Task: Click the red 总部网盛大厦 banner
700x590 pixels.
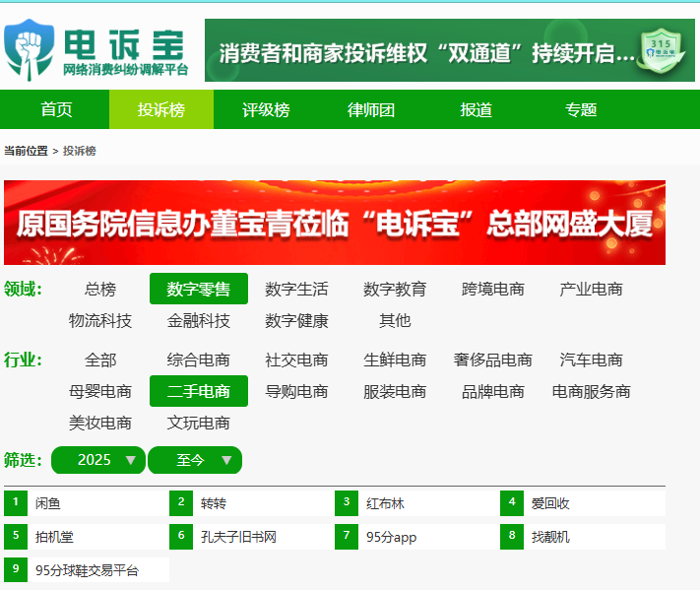Action: click(335, 223)
